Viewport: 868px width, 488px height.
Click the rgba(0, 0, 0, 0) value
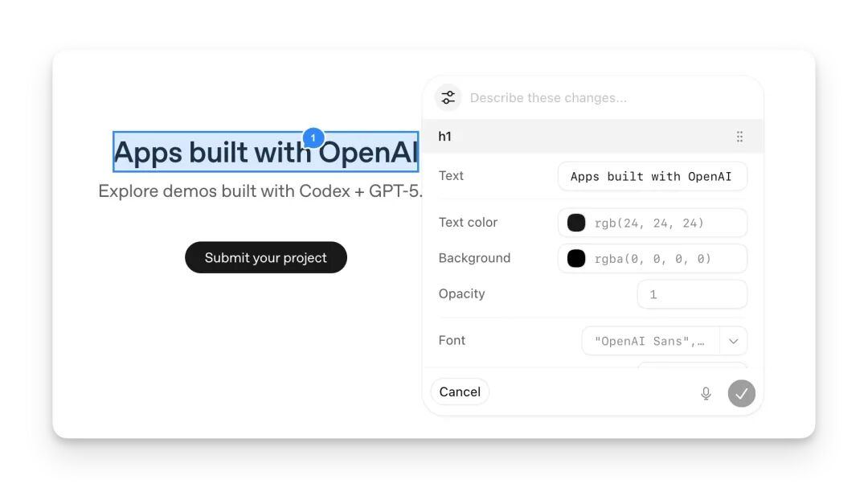click(x=653, y=259)
